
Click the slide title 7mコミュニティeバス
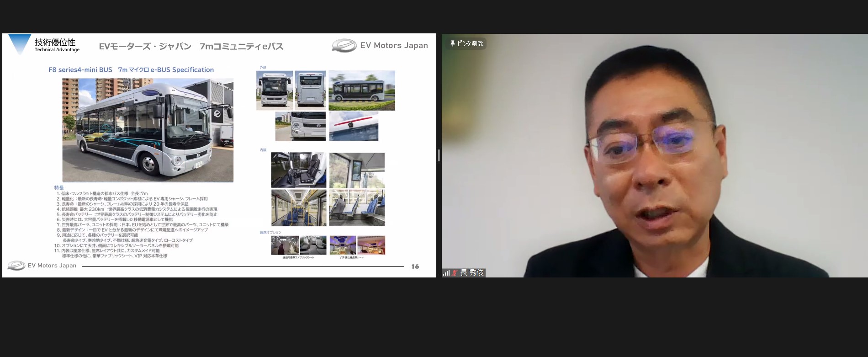click(242, 46)
